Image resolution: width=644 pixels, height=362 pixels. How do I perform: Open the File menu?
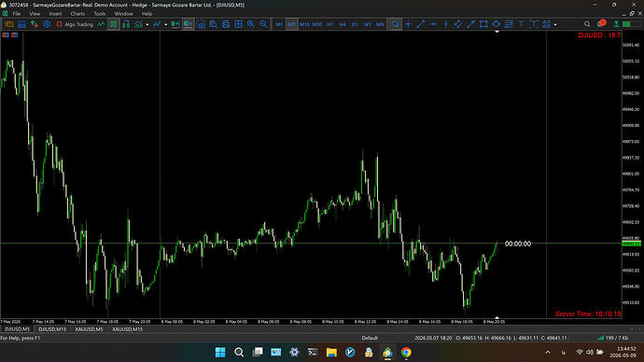pyautogui.click(x=17, y=14)
